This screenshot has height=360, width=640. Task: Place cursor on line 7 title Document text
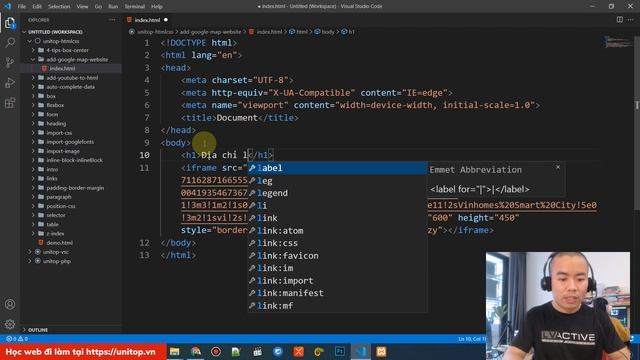237,118
